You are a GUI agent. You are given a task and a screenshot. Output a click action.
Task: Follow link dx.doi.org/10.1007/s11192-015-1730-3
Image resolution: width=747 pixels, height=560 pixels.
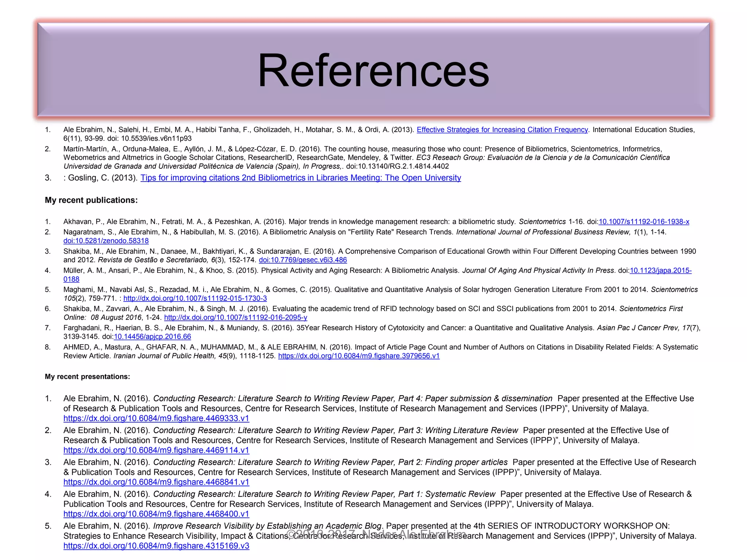195,299
